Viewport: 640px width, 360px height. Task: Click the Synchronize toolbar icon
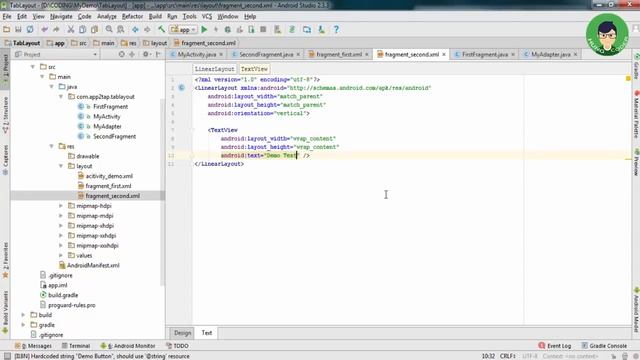(x=30, y=29)
